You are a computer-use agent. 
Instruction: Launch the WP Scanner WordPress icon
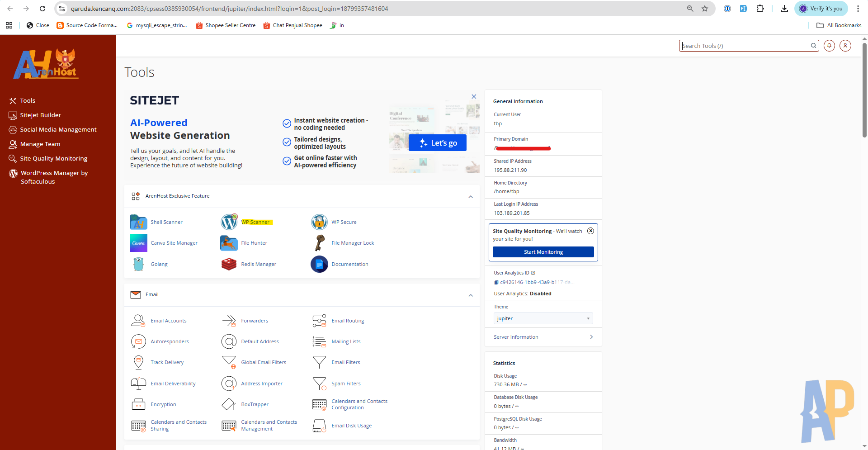(x=229, y=222)
